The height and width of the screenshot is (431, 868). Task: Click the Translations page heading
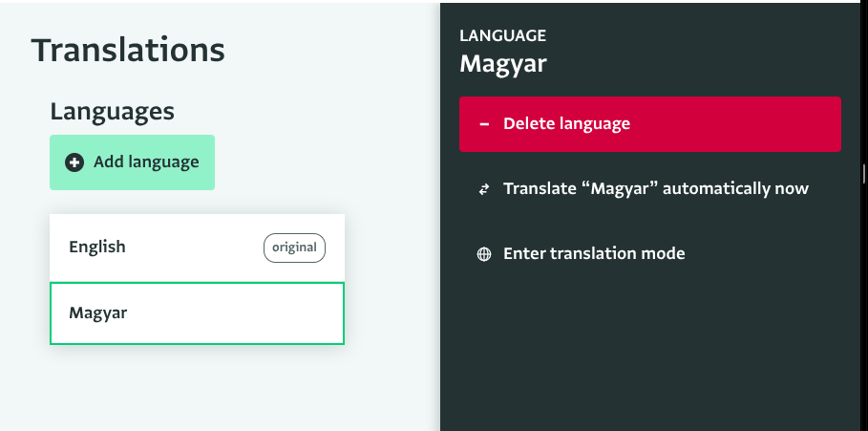pyautogui.click(x=128, y=50)
